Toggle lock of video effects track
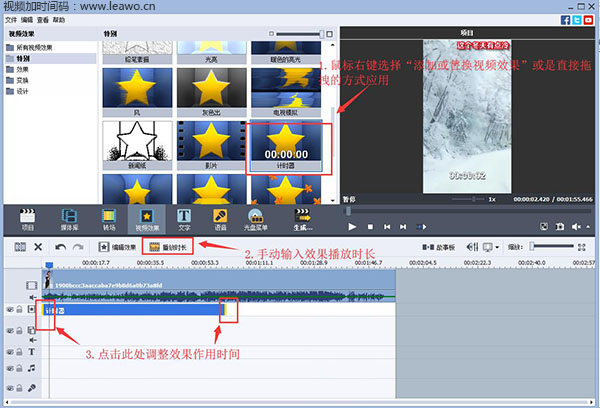This screenshot has height=408, width=600. pyautogui.click(x=19, y=310)
